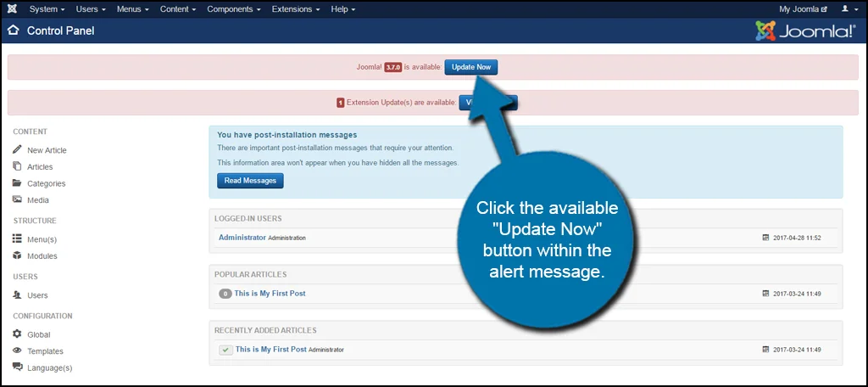The height and width of the screenshot is (387, 868).
Task: Click the 2017-04-28 11:52 timestamp
Action: tap(797, 238)
